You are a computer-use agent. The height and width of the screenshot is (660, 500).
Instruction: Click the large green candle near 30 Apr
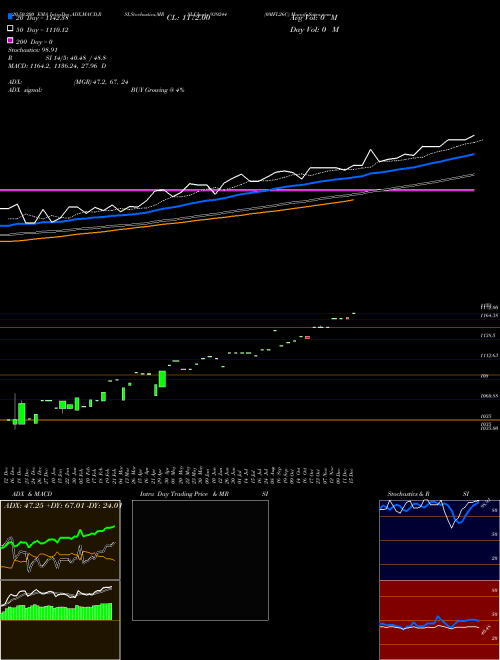(162, 379)
